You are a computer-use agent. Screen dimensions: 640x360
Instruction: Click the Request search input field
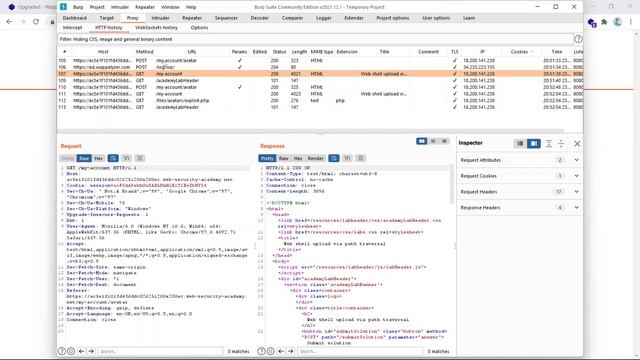coord(160,351)
